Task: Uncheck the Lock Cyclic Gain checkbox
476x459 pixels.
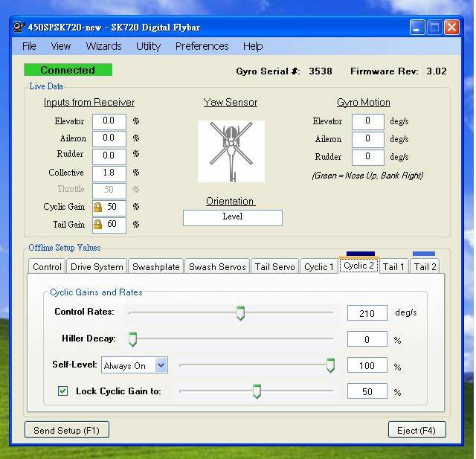Action: (x=63, y=391)
